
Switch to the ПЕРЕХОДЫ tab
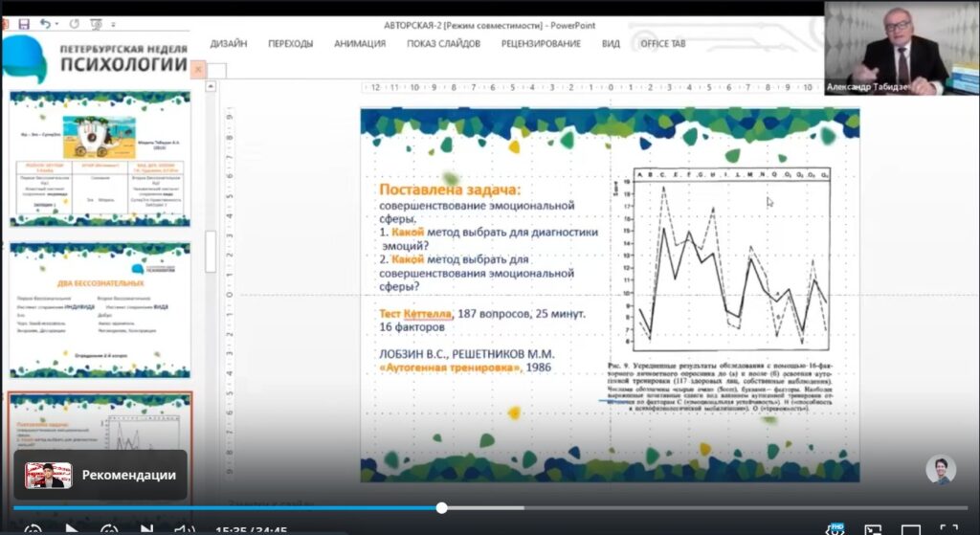(290, 44)
